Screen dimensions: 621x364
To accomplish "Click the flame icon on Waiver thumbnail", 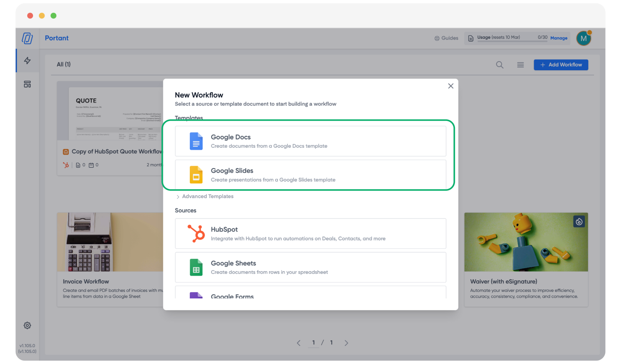I will (x=579, y=222).
